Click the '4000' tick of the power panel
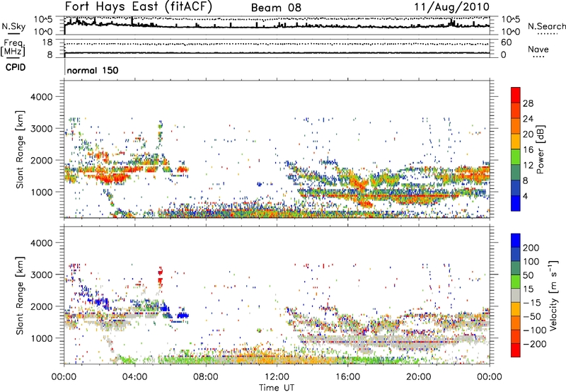Viewport: 566px width, 392px height. tap(41, 97)
